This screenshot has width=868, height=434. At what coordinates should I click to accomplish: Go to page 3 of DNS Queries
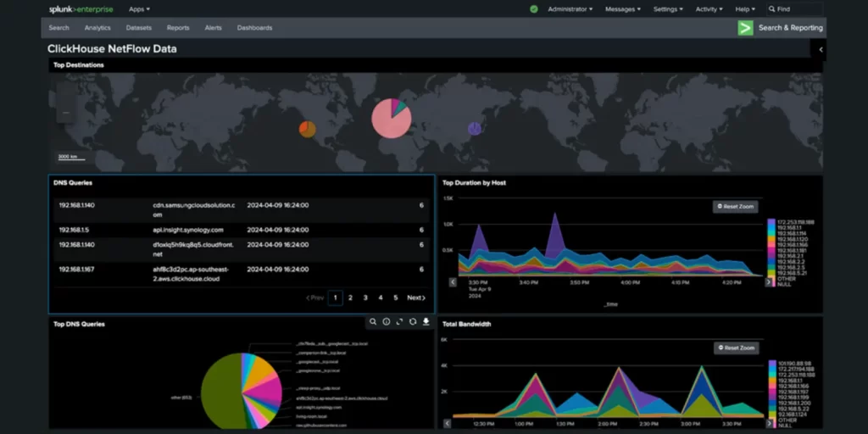click(x=365, y=298)
